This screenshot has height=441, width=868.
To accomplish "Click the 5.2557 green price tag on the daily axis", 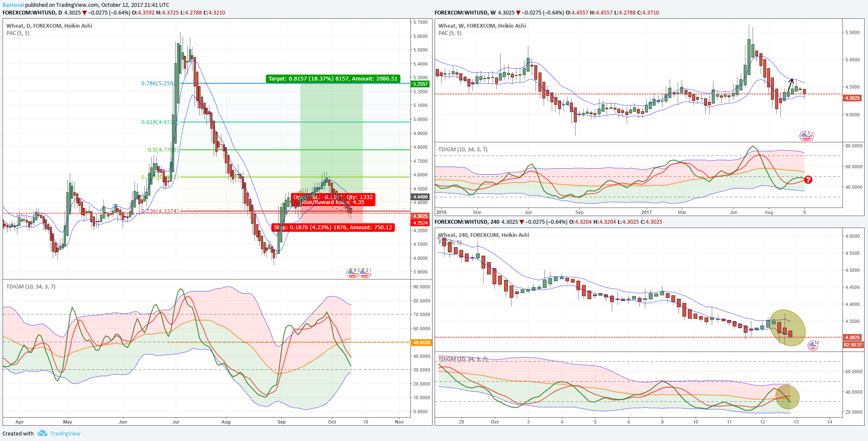I will [420, 84].
